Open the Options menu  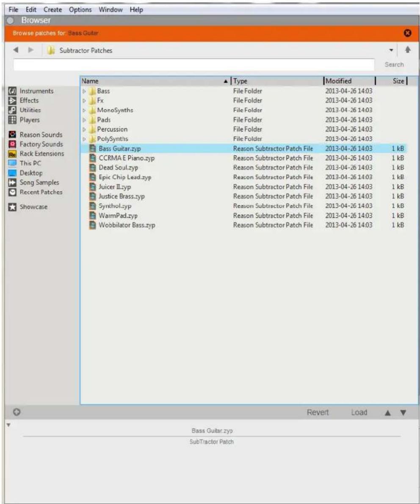tap(80, 10)
